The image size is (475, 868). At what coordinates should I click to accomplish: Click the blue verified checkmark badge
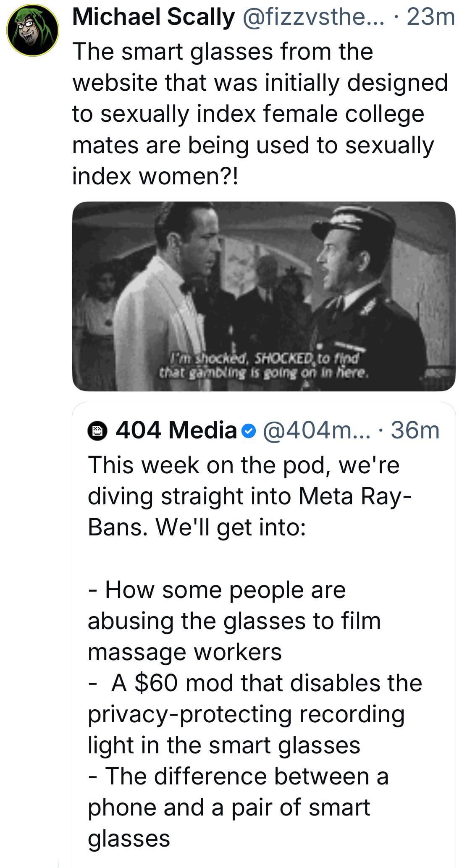point(249,431)
